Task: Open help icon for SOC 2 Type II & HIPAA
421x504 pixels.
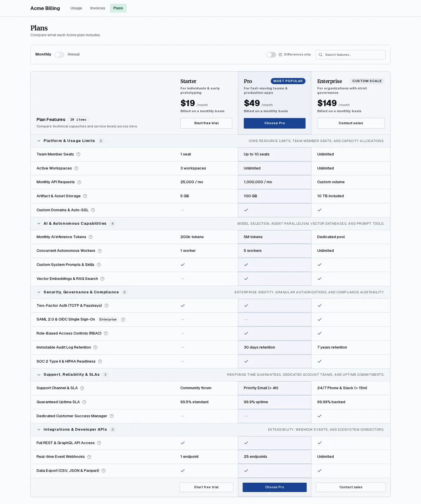Action: [100, 361]
